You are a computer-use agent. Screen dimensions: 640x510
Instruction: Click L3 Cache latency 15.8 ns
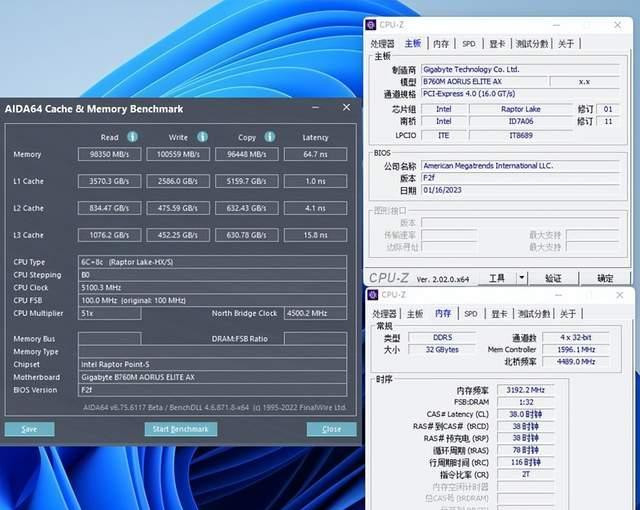(316, 235)
